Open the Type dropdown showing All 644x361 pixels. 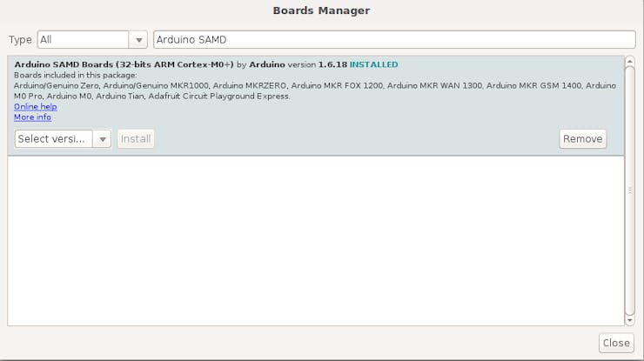(92, 40)
